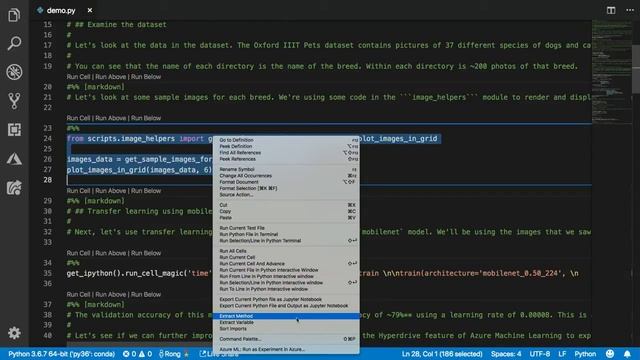Open Python 3.6.7 interpreter selector in status bar

pyautogui.click(x=61, y=354)
